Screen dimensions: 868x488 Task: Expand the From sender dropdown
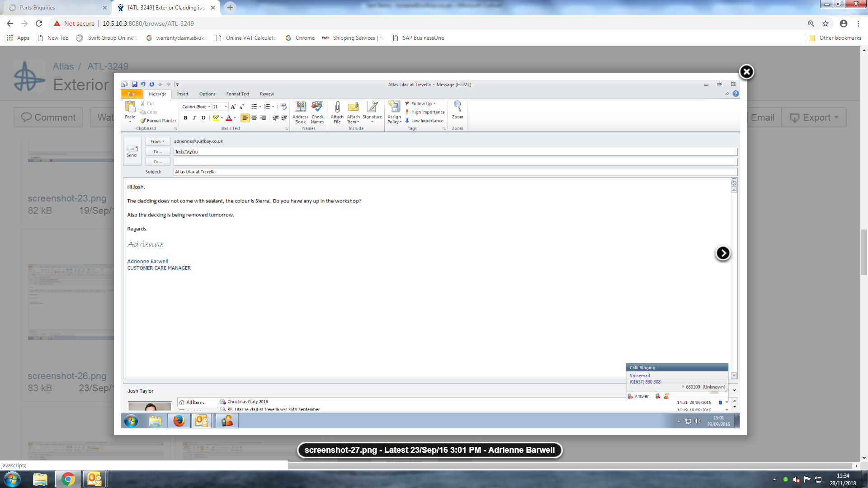[x=157, y=141]
